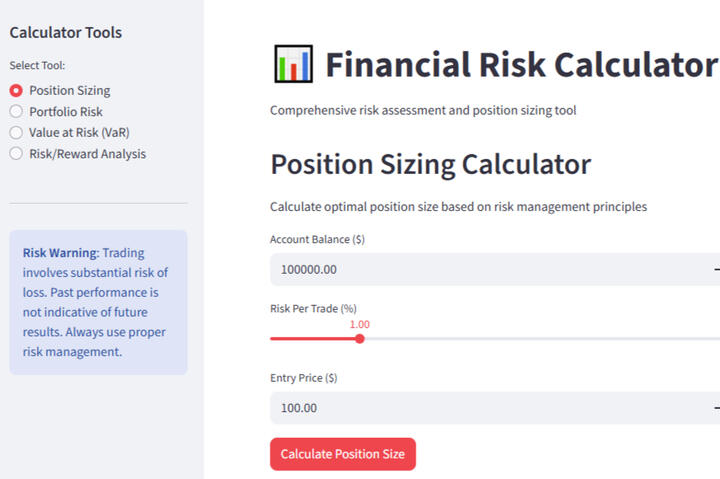Image resolution: width=720 pixels, height=479 pixels.
Task: Click the Risk Per Trade slider handle
Action: click(x=360, y=339)
